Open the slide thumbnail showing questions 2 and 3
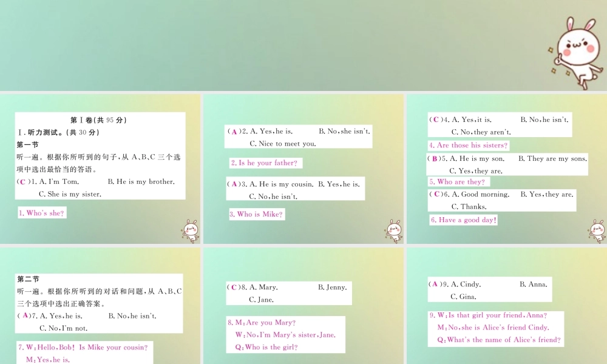The image size is (607, 364). [303, 169]
